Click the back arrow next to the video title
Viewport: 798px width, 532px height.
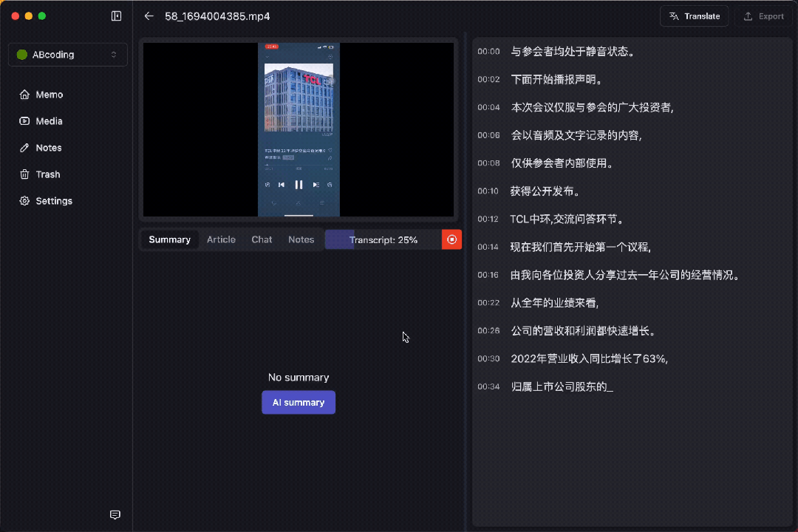click(148, 16)
